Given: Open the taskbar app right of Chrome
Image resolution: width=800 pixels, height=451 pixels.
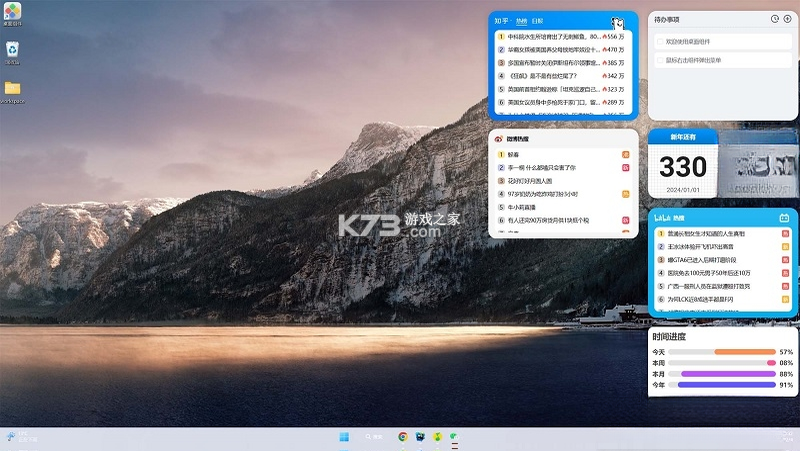Looking at the screenshot, I should [x=420, y=437].
